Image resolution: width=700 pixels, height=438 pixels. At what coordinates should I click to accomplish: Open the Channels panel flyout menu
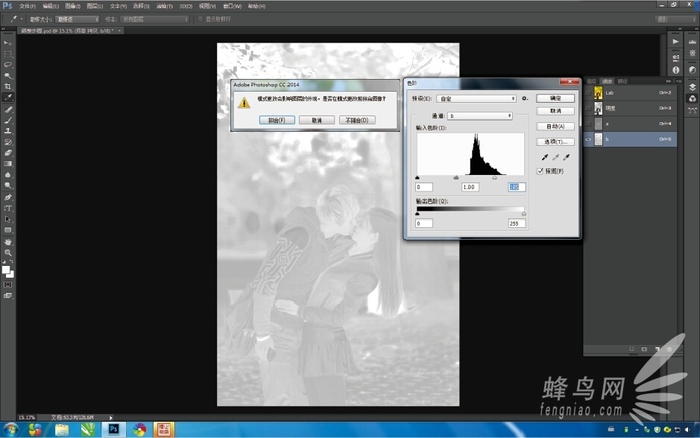tap(679, 81)
